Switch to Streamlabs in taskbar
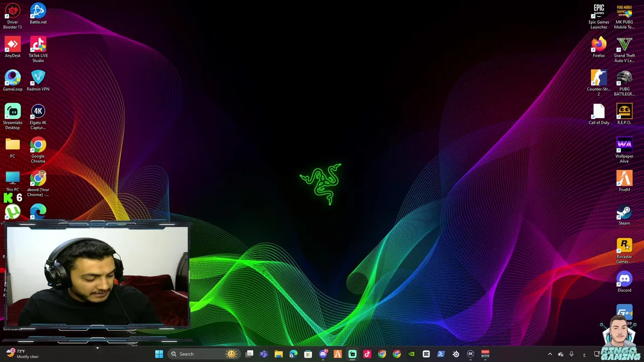This screenshot has height=362, width=644. coord(352,354)
